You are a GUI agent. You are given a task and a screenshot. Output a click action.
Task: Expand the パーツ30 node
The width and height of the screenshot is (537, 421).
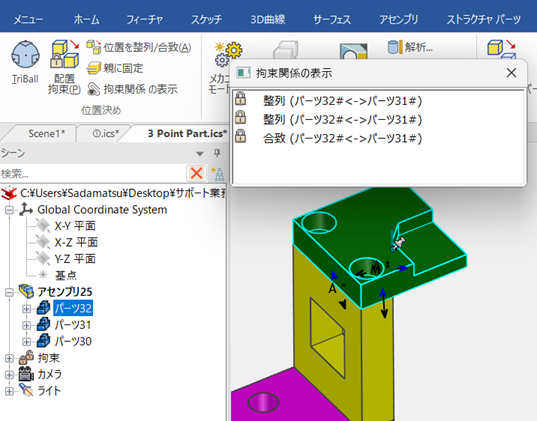point(26,342)
